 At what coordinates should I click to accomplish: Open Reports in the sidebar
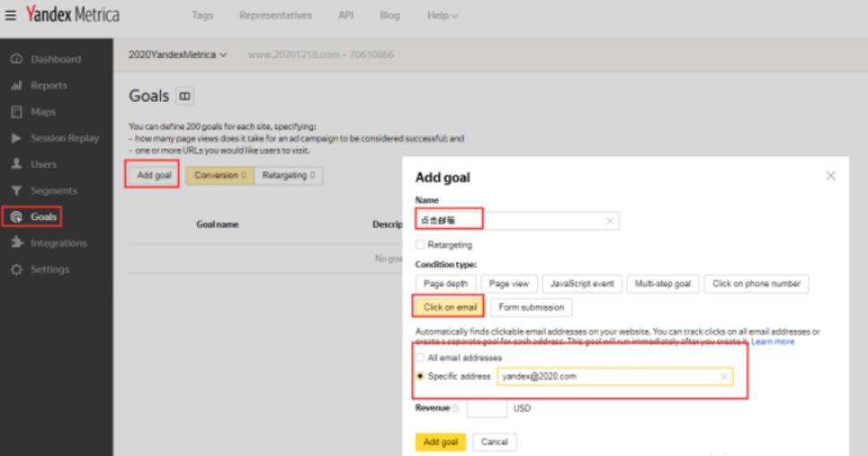(x=48, y=85)
